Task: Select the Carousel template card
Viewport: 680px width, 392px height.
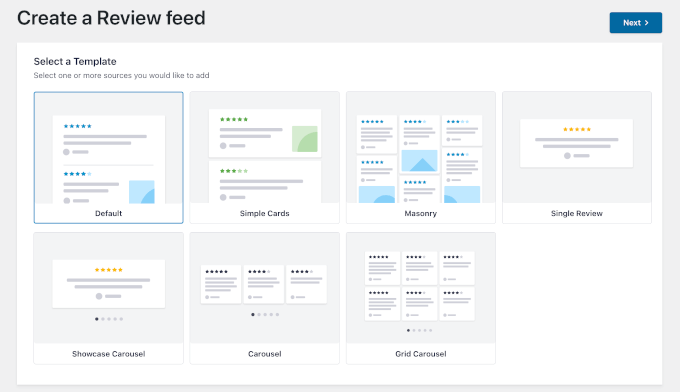Action: pyautogui.click(x=265, y=298)
